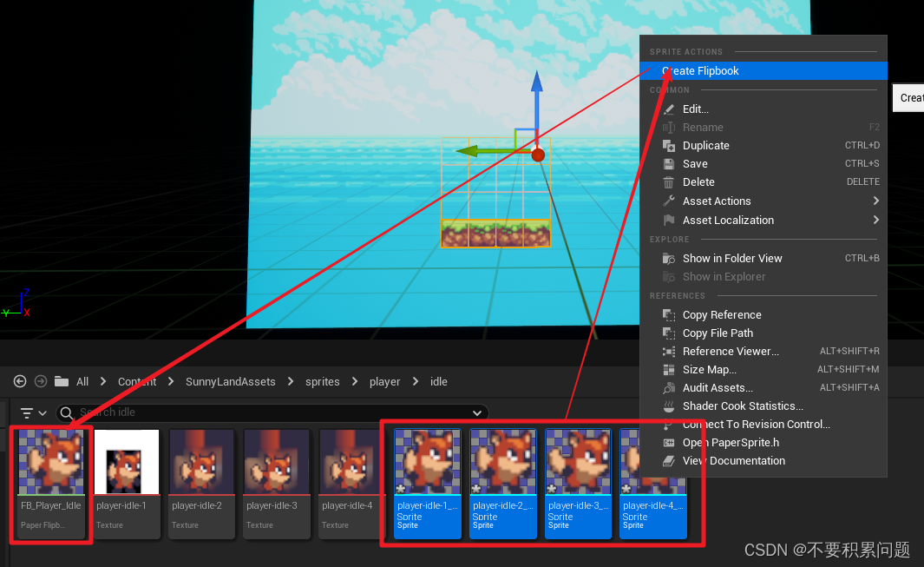
Task: Click the Save floppy disk icon
Action: pos(668,164)
